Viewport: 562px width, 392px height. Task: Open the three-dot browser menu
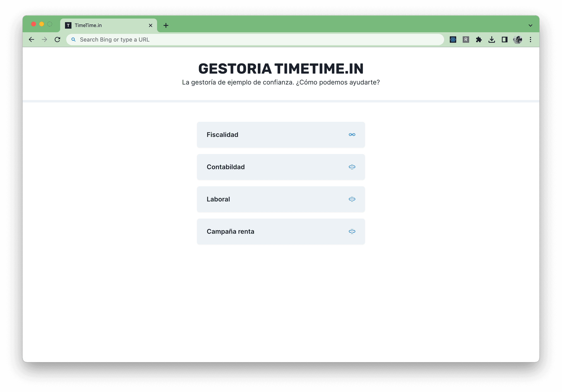[x=531, y=40]
